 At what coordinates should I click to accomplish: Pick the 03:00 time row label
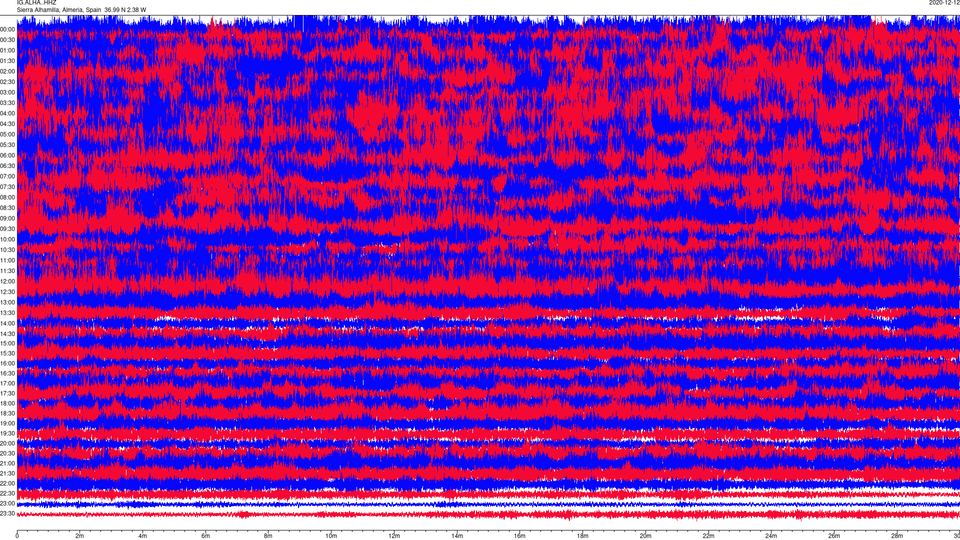coord(7,92)
